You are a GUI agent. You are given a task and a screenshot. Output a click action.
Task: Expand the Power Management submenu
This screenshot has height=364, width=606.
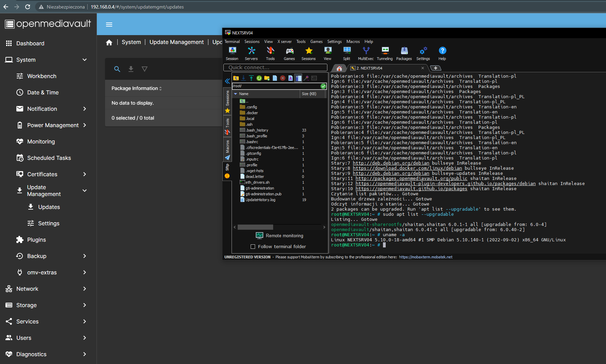point(85,125)
